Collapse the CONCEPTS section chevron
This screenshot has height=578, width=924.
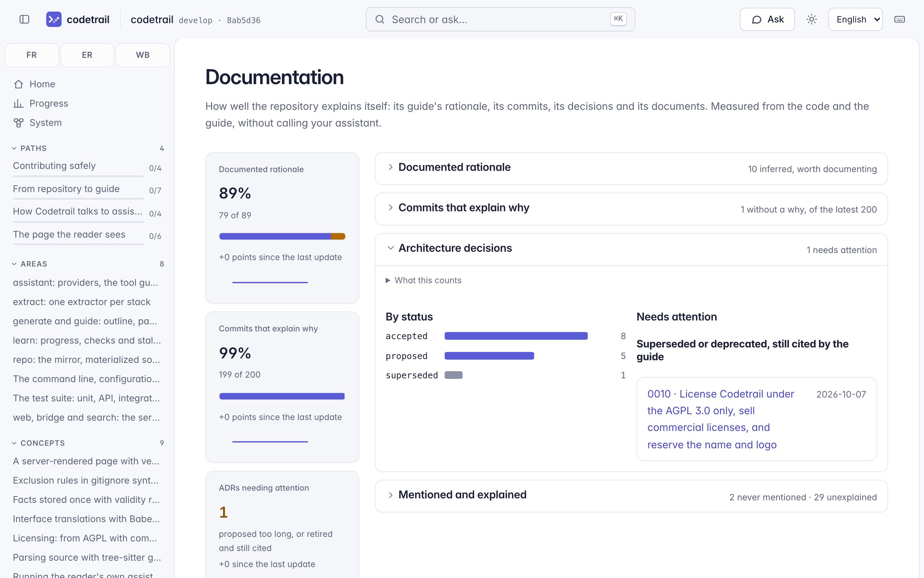(14, 443)
